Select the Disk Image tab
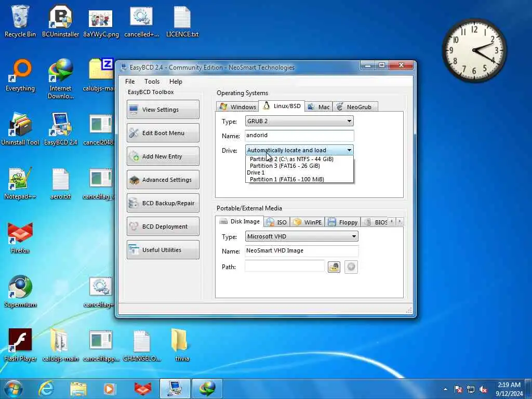 click(240, 221)
